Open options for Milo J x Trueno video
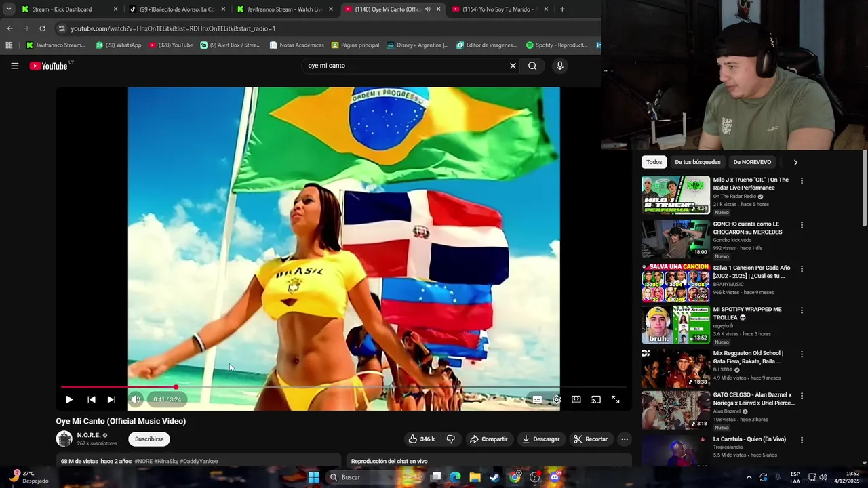The image size is (868, 488). click(x=802, y=181)
